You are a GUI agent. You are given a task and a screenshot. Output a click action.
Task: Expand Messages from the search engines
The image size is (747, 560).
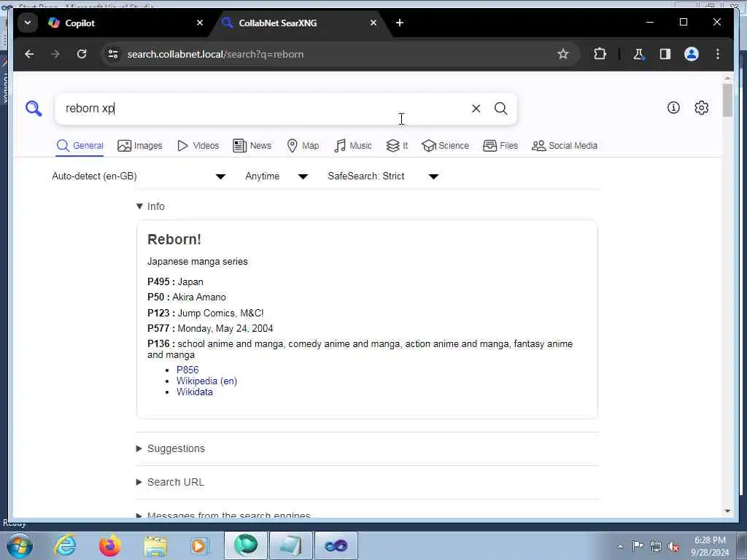pyautogui.click(x=223, y=515)
